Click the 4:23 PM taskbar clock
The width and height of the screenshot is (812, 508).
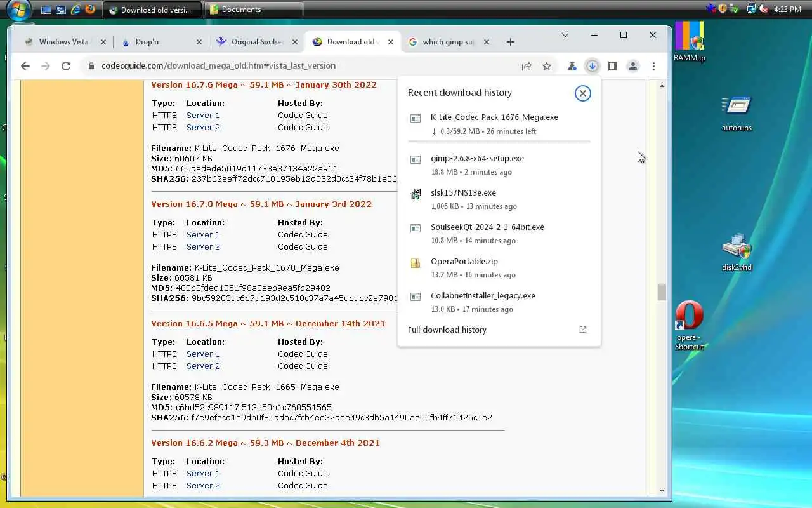(x=788, y=10)
